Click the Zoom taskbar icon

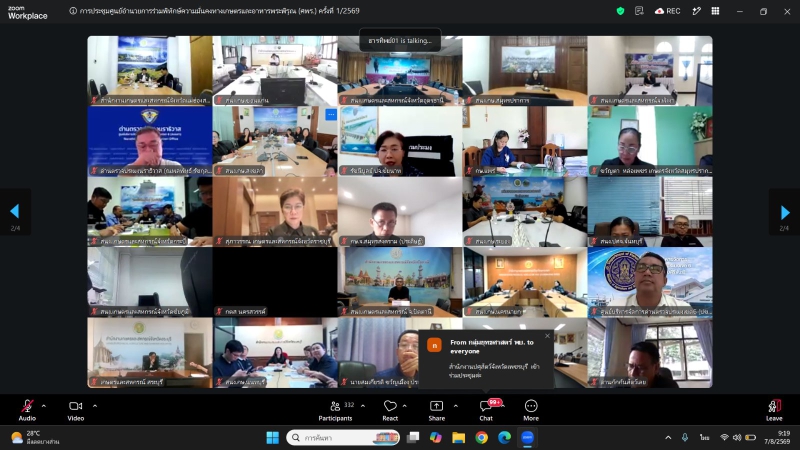(x=527, y=437)
